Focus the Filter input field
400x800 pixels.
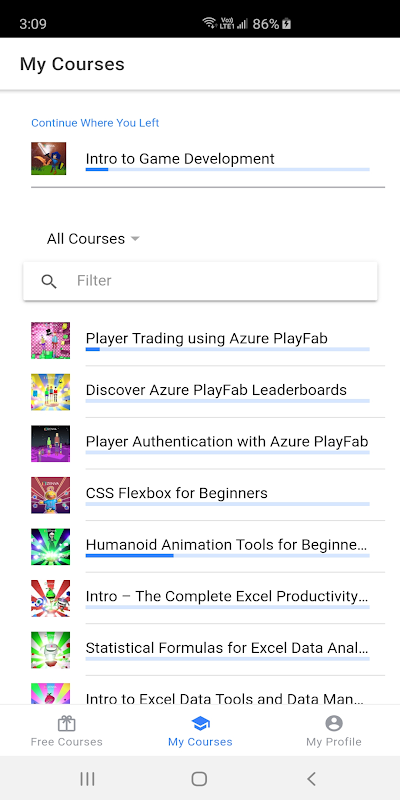pyautogui.click(x=200, y=281)
